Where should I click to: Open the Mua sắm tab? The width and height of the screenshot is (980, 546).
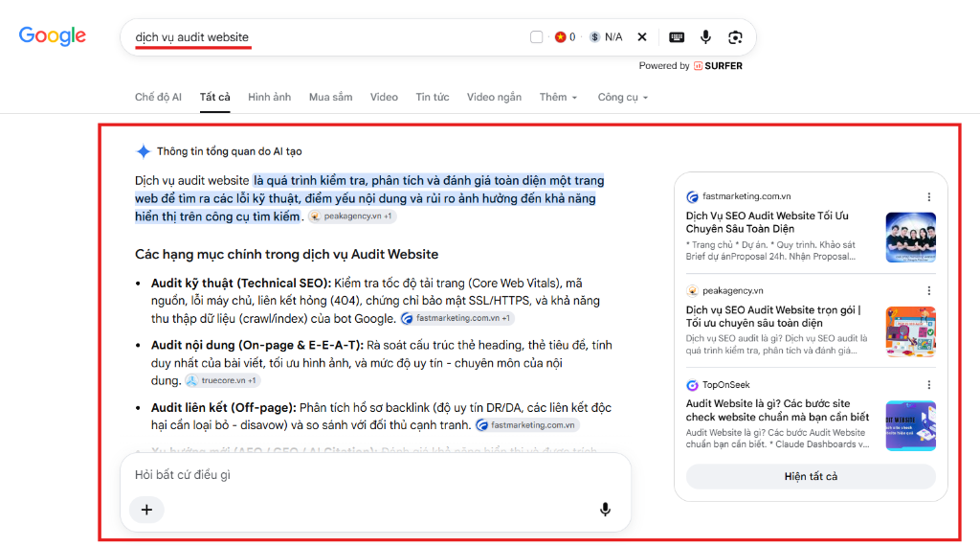tap(330, 97)
